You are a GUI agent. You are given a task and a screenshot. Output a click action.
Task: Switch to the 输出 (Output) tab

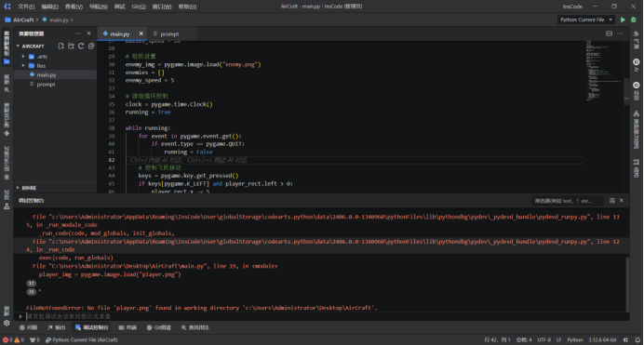pyautogui.click(x=57, y=327)
